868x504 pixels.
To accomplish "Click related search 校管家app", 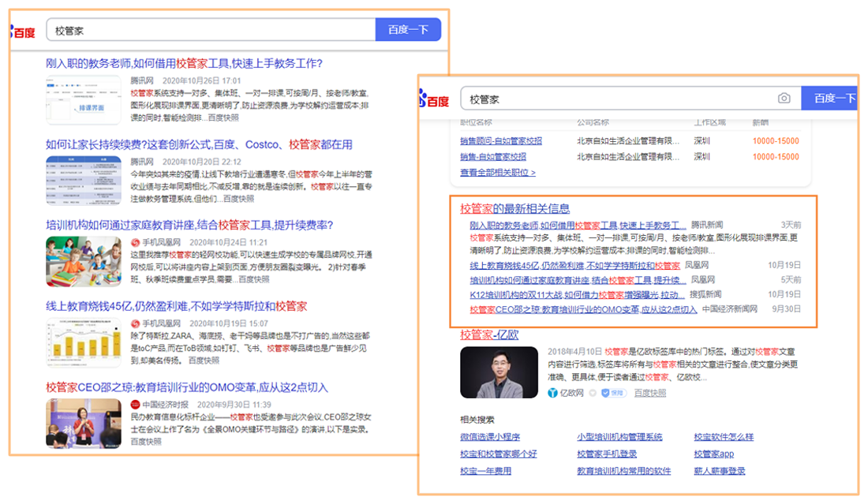I will [713, 454].
